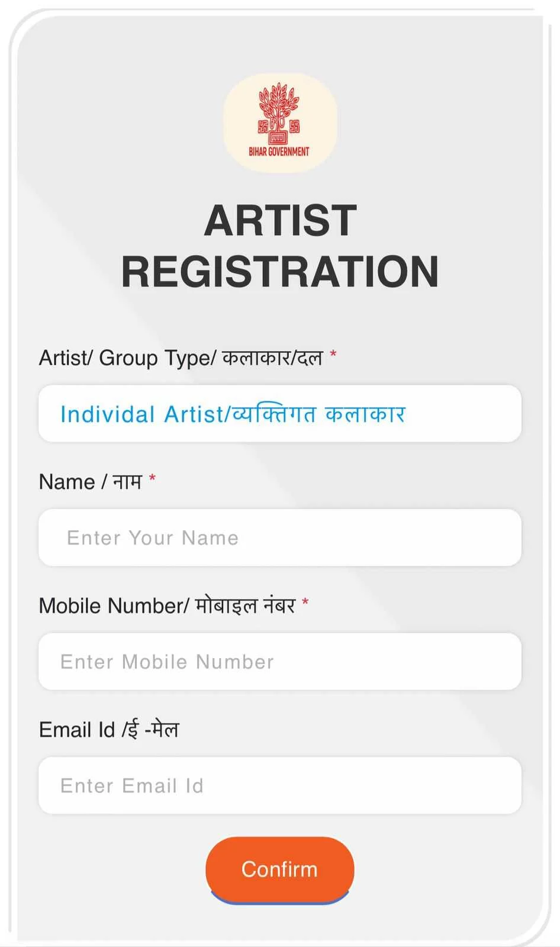Click the Mobile Number English label

[x=114, y=605]
